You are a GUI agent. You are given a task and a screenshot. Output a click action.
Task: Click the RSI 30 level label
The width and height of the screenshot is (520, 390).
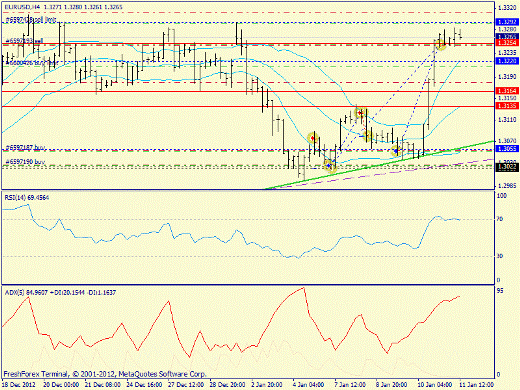tap(500, 256)
